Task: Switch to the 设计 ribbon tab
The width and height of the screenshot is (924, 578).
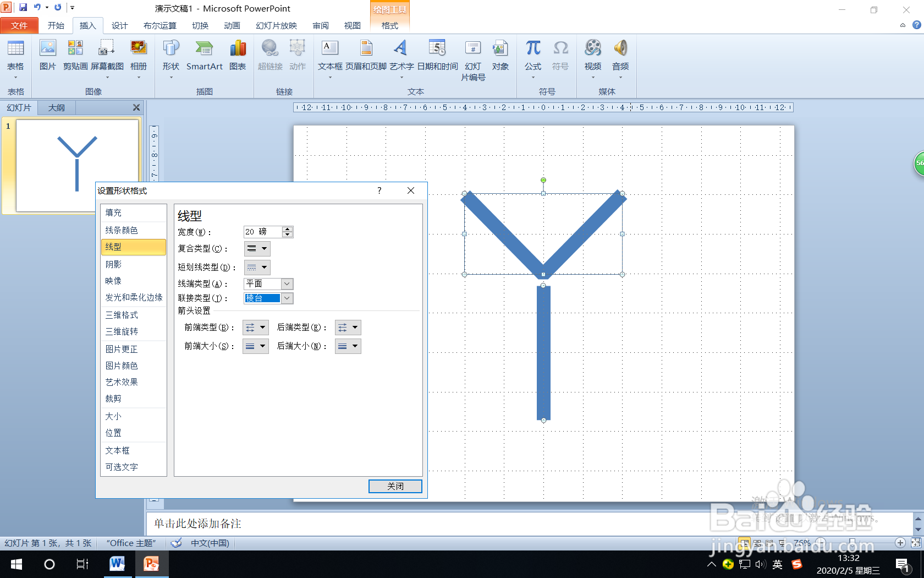Action: point(119,25)
